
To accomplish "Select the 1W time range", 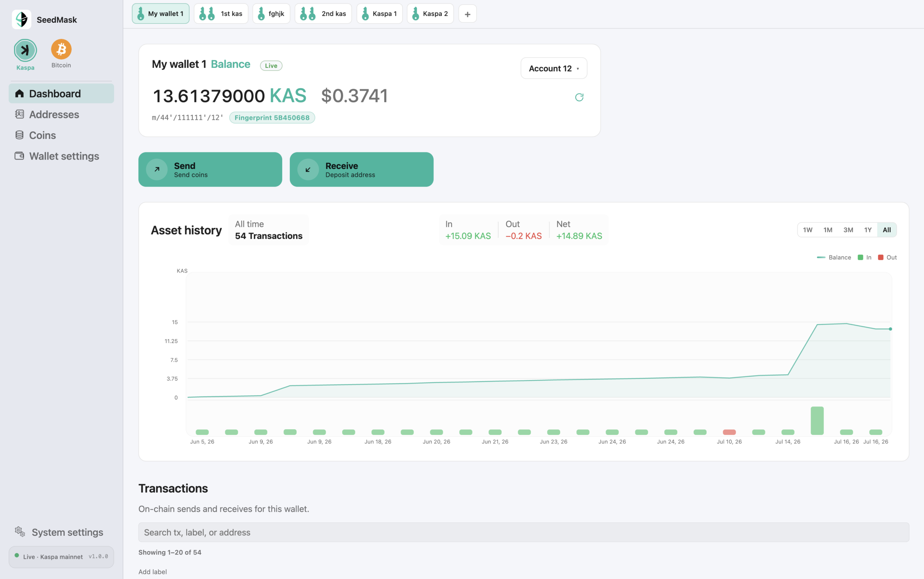I will pyautogui.click(x=807, y=230).
